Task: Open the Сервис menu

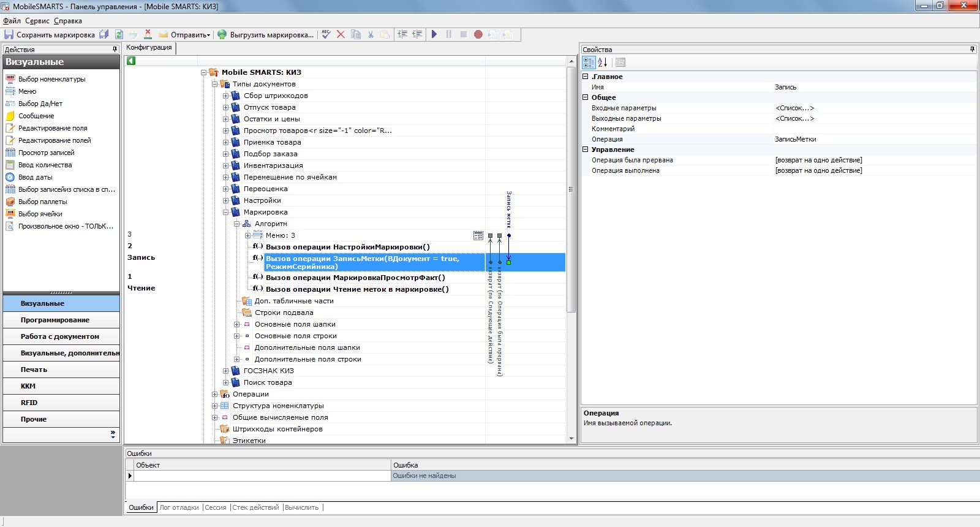Action: (37, 21)
